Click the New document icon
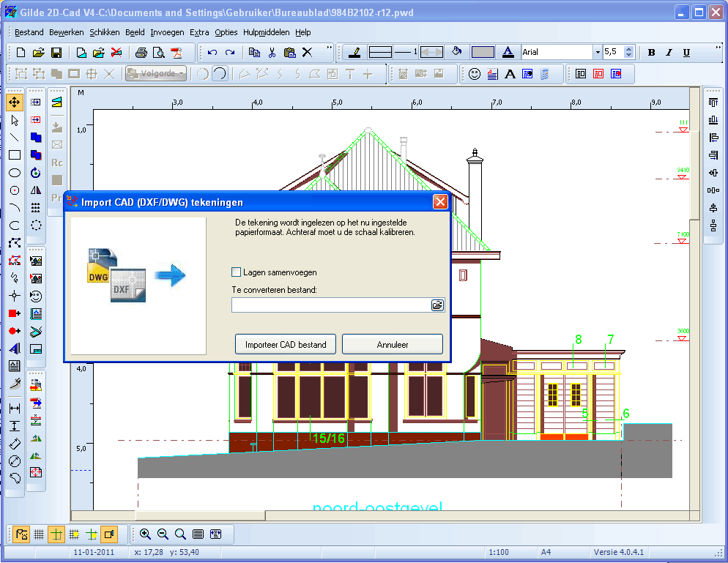The height and width of the screenshot is (563, 728). tap(21, 53)
